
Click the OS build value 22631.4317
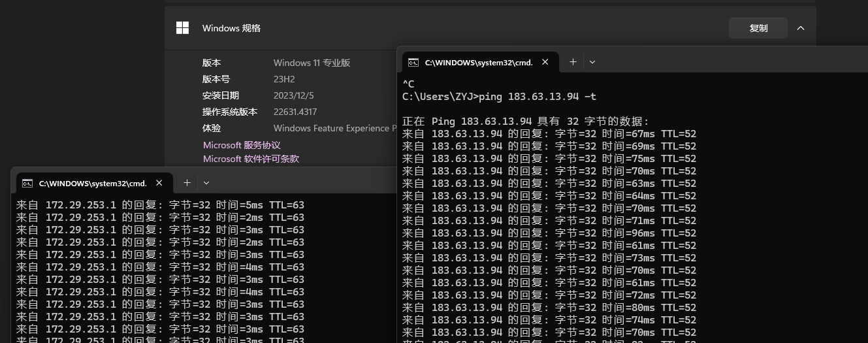click(295, 112)
